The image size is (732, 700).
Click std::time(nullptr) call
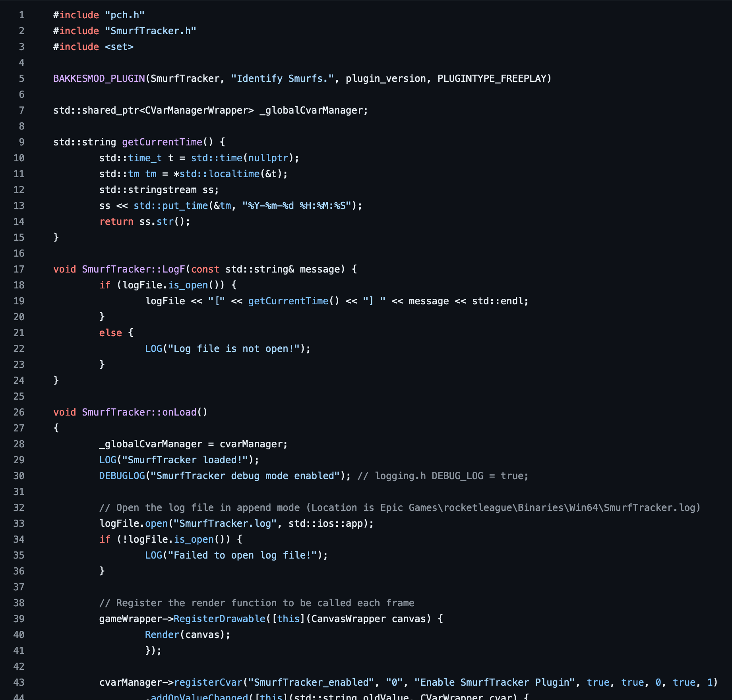(242, 158)
